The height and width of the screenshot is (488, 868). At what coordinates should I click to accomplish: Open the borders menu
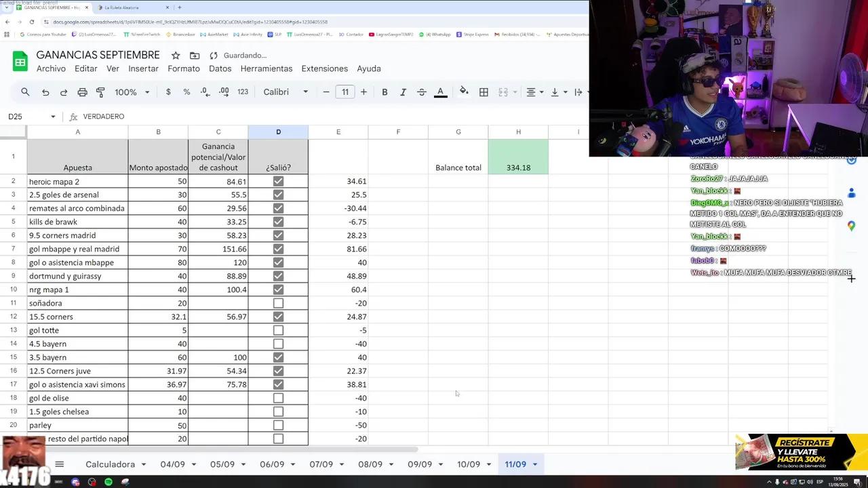pyautogui.click(x=484, y=92)
